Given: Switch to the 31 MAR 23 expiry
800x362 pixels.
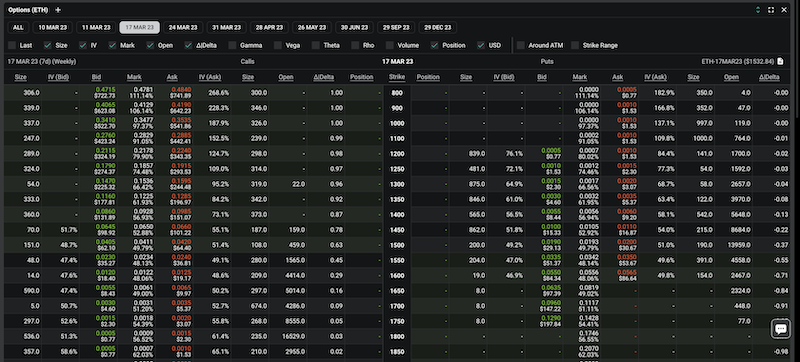Looking at the screenshot, I should 227,28.
